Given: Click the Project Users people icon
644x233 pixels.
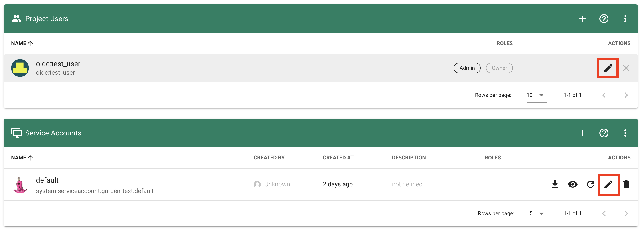Looking at the screenshot, I should point(16,18).
